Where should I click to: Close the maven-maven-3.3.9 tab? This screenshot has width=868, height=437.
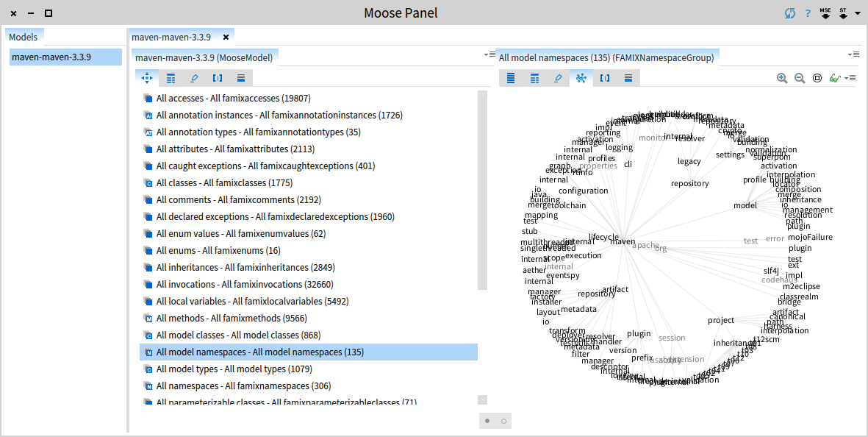point(226,37)
